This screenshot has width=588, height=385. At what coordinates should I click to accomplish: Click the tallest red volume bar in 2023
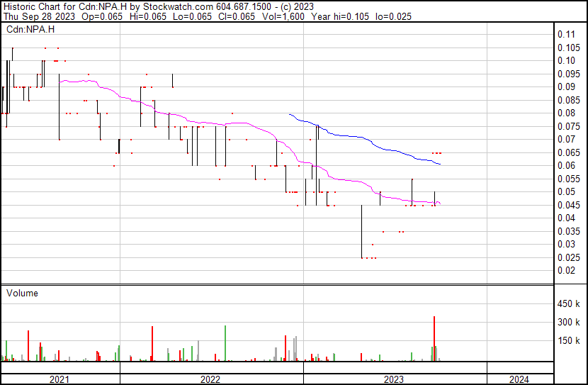pyautogui.click(x=434, y=339)
